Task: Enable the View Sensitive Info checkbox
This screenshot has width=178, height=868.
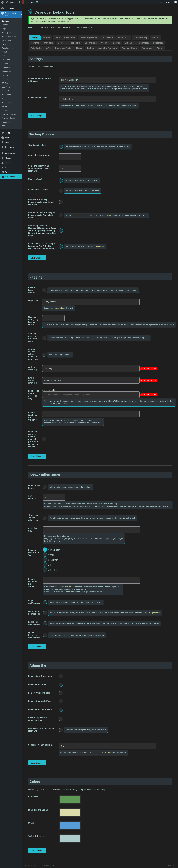Action: coord(61,147)
